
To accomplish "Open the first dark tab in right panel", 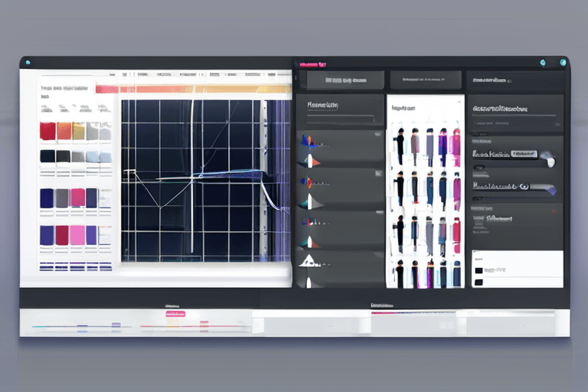I will click(x=345, y=80).
